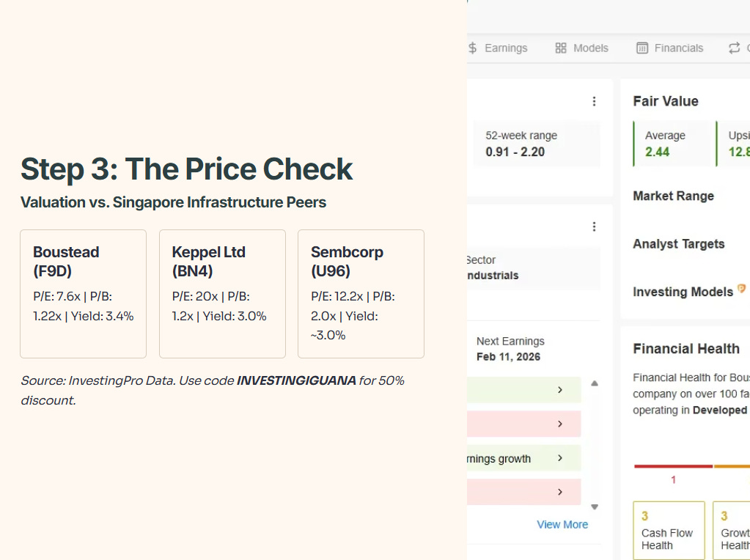This screenshot has height=560, width=750.
Task: Click the insight list scroll down arrow
Action: tap(595, 507)
